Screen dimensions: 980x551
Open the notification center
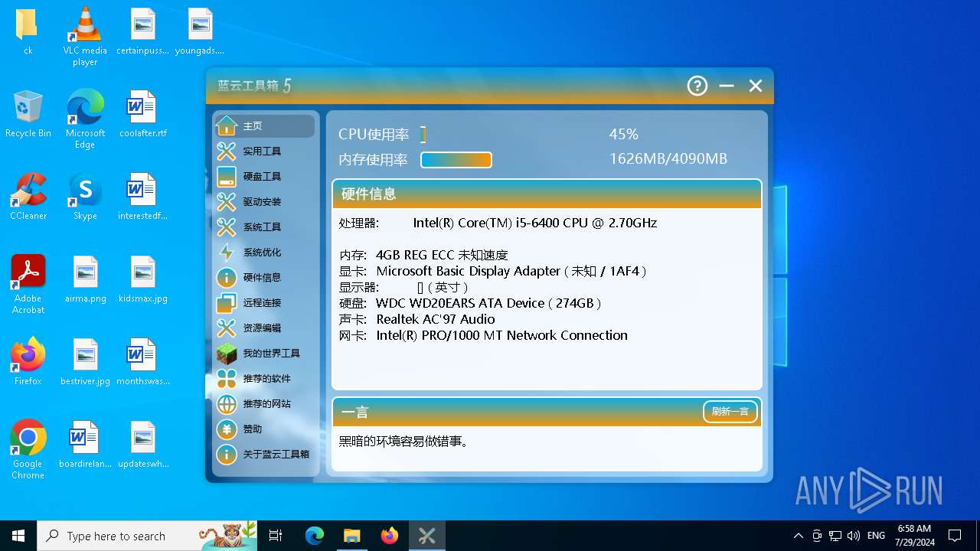tap(955, 536)
